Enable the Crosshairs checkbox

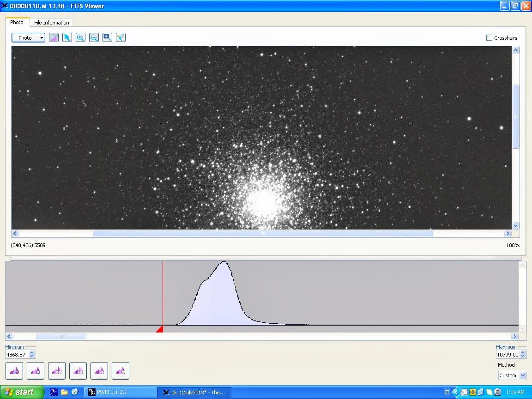(x=489, y=38)
